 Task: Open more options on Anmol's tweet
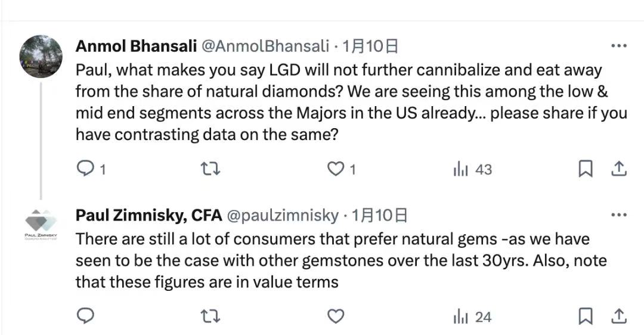point(619,46)
